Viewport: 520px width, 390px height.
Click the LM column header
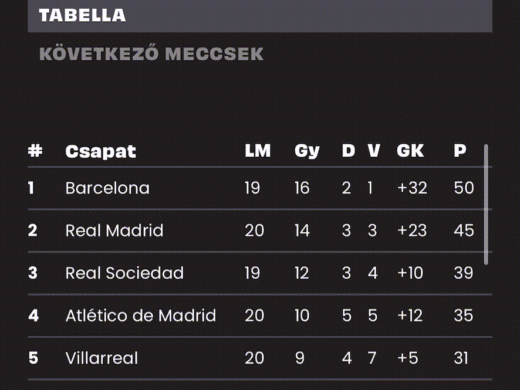(258, 151)
